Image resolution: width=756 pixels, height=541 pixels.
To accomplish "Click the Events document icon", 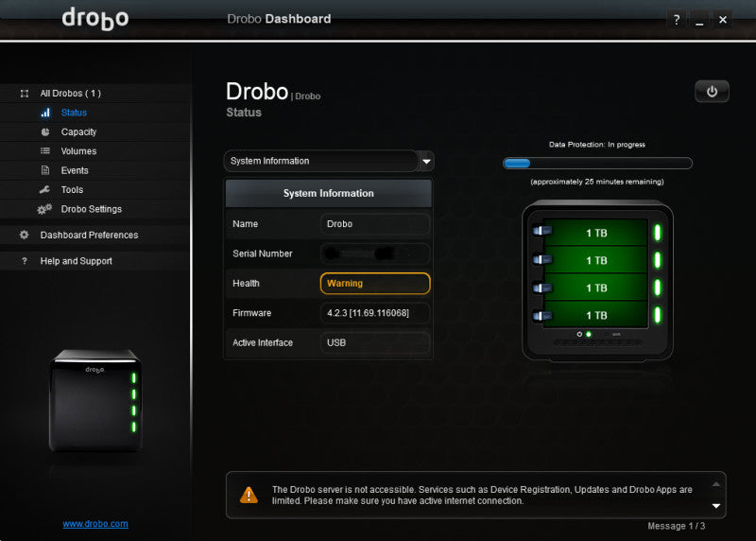I will [45, 170].
